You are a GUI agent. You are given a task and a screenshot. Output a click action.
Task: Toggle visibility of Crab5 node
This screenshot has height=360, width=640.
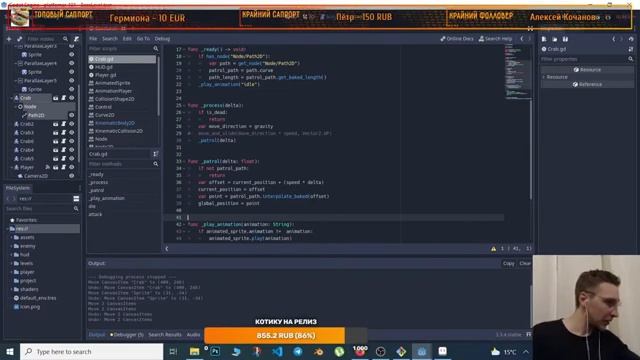click(x=72, y=158)
